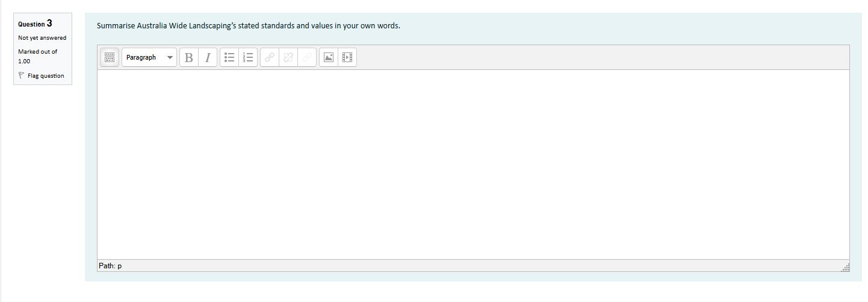Select the question prompt about Australia Wide Landscaping
The height and width of the screenshot is (302, 868).
pos(248,26)
